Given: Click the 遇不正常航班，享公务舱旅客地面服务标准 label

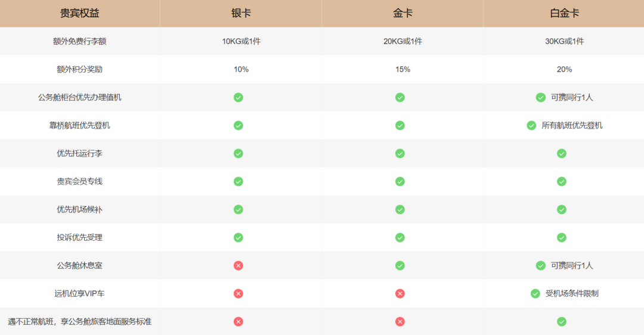Looking at the screenshot, I should pyautogui.click(x=80, y=321).
